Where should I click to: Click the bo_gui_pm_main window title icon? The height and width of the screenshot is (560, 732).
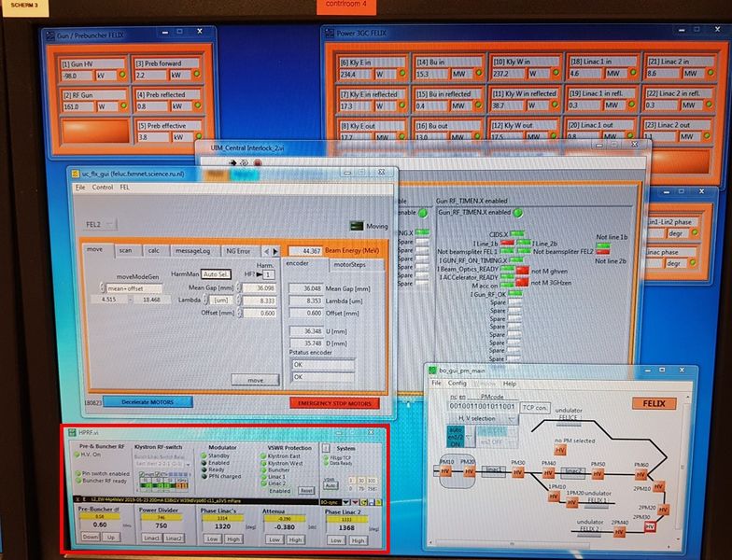click(x=432, y=371)
